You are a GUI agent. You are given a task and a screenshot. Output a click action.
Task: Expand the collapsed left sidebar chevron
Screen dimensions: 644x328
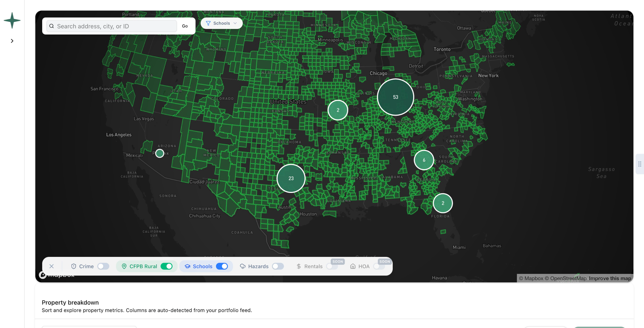click(x=12, y=41)
